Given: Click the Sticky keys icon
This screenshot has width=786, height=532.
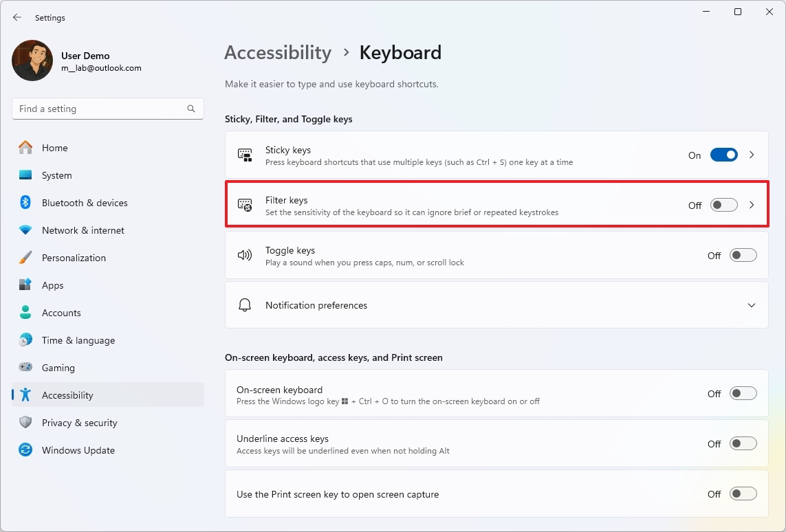Looking at the screenshot, I should tap(244, 155).
